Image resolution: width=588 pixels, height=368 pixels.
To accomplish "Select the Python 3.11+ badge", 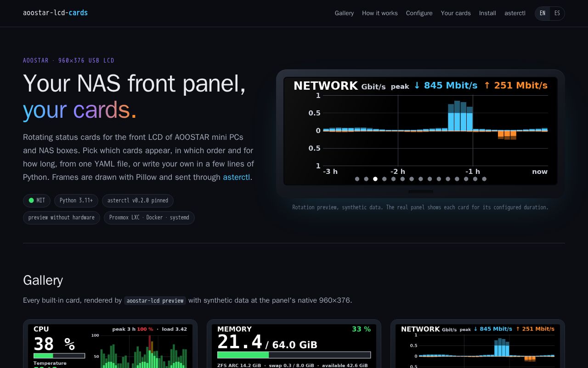I will coord(76,201).
